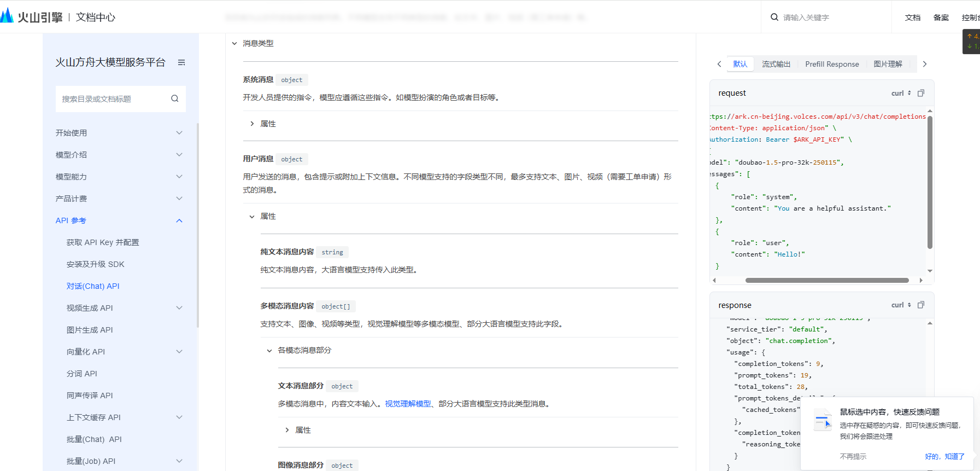980x471 pixels.
Task: Click the object[] type tag
Action: (x=336, y=306)
